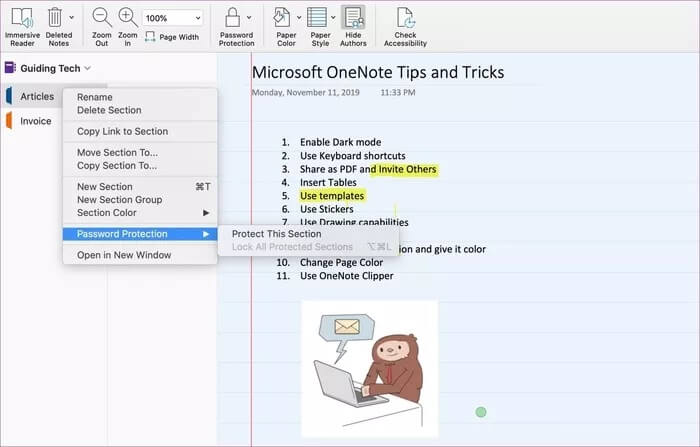Toggle Page Width view
This screenshot has height=447, width=700.
(172, 37)
